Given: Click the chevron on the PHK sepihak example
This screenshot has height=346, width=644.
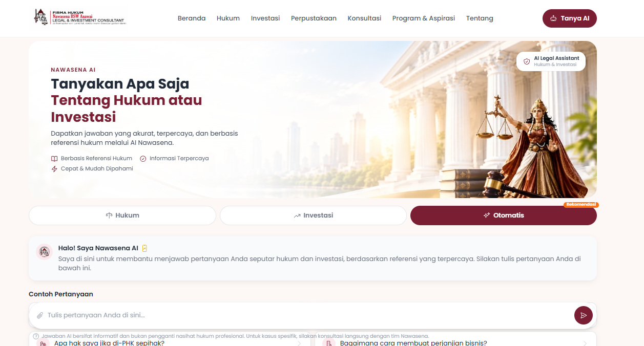Looking at the screenshot, I should [x=300, y=343].
